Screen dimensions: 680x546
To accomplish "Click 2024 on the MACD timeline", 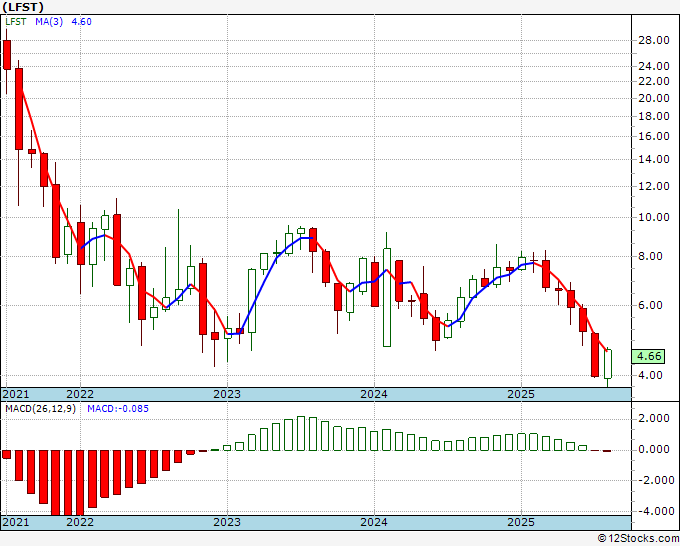I will [x=374, y=522].
